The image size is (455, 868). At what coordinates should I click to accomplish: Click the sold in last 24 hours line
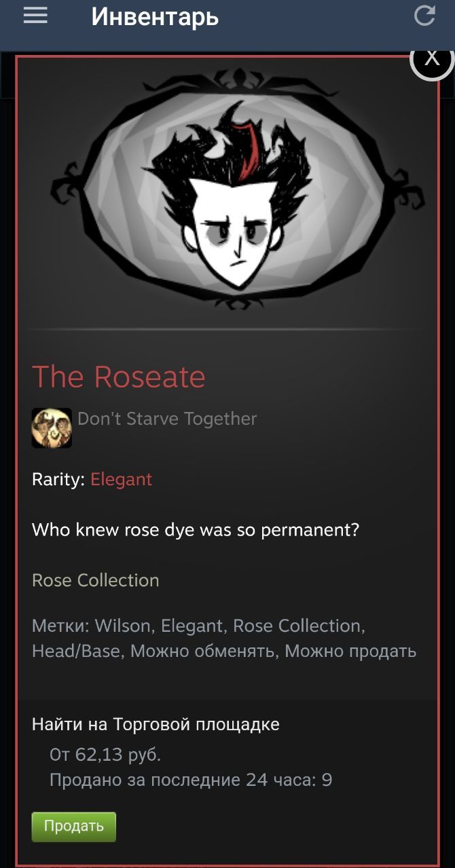[x=191, y=780]
